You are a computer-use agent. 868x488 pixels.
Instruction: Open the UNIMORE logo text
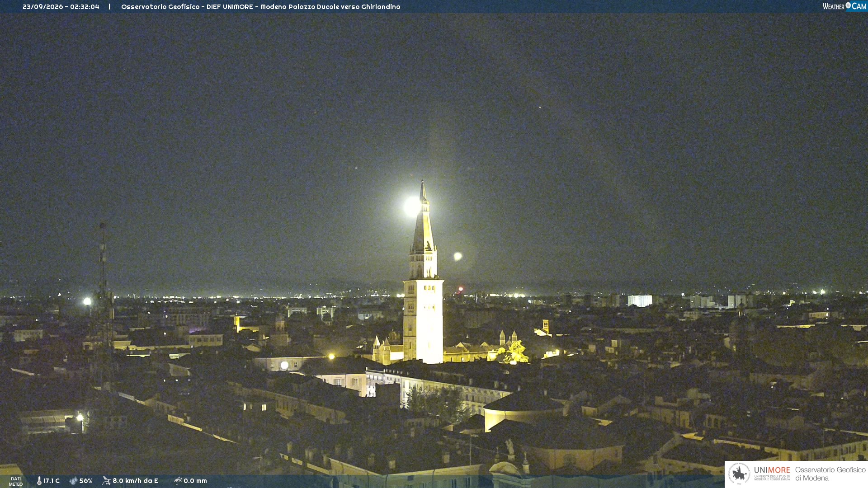[772, 470]
